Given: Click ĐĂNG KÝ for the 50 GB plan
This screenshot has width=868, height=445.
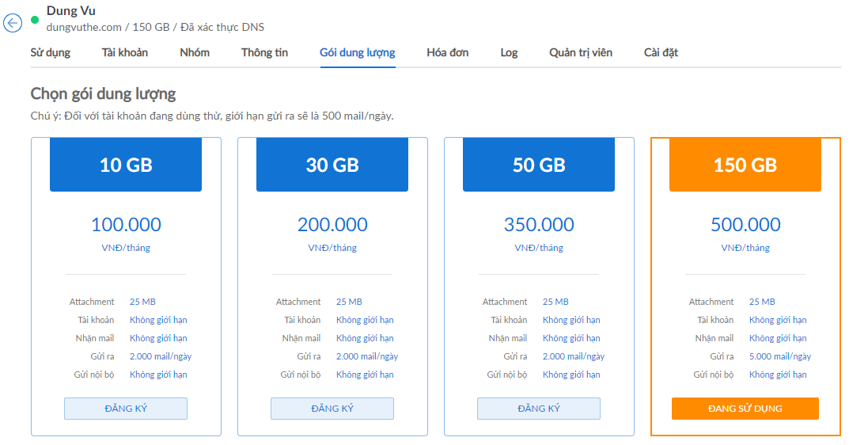Looking at the screenshot, I should point(539,409).
